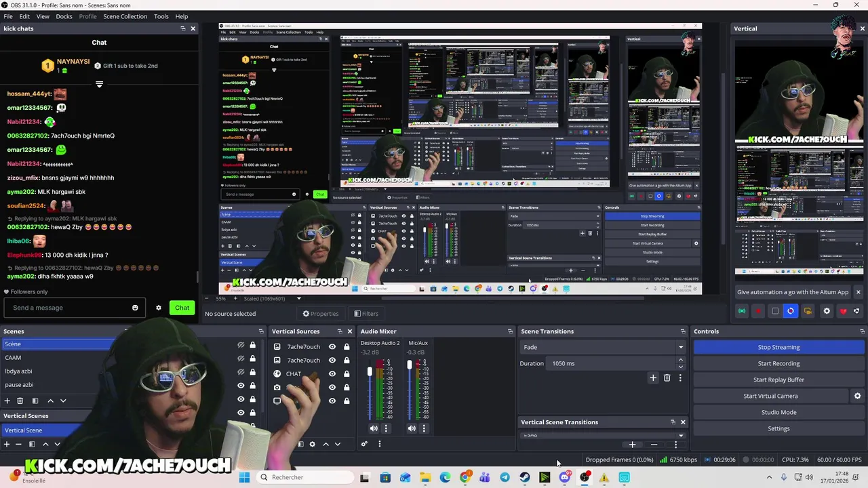Click Start Replay Buffer button

point(778,380)
